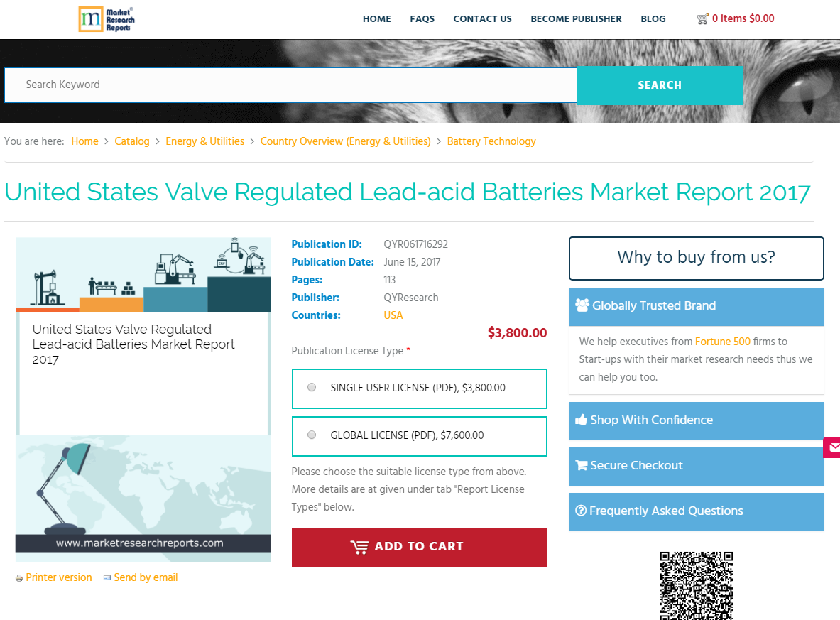Follow the Home breadcrumb link

(x=84, y=141)
